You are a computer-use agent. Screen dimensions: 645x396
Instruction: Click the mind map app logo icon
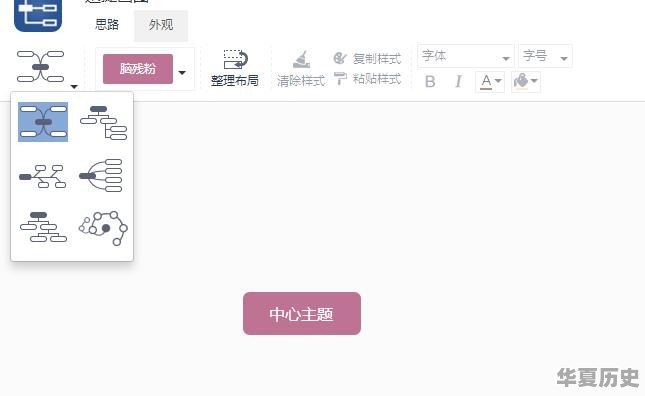38,15
